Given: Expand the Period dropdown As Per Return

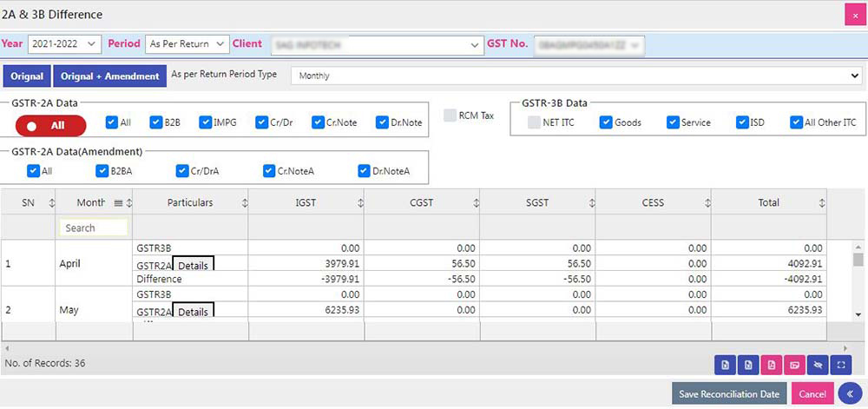Looking at the screenshot, I should pos(186,43).
